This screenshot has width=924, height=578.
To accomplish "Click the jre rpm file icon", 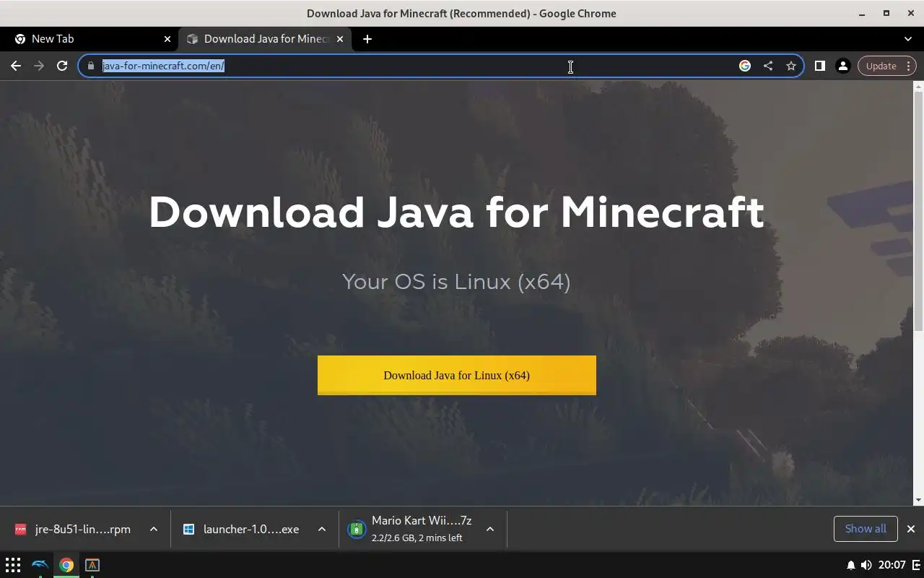I will tap(20, 530).
